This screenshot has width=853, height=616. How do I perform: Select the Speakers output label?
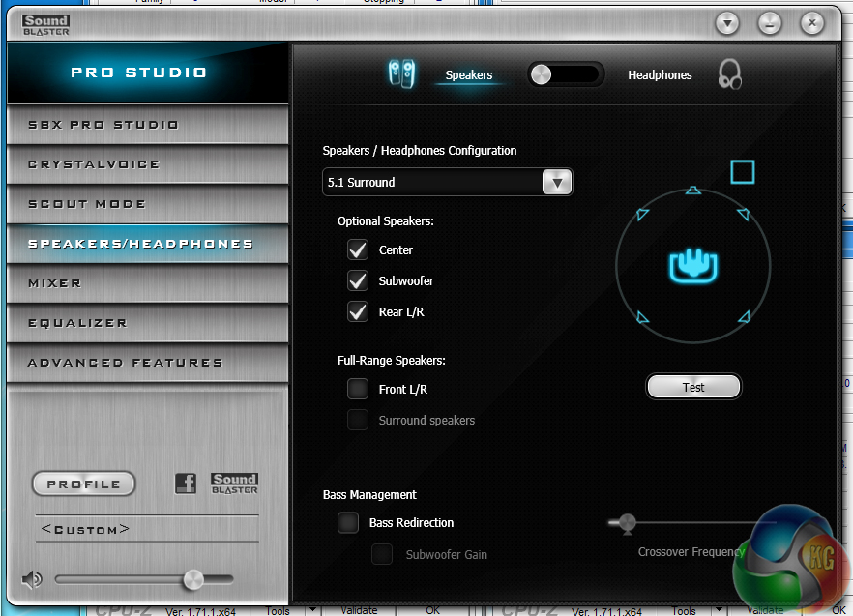pos(469,75)
